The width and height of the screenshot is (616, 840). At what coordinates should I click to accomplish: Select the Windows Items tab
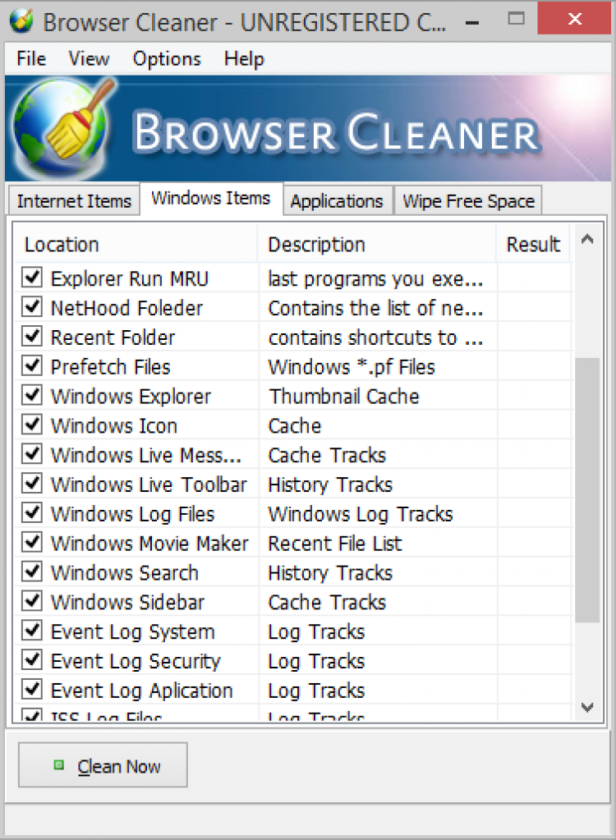coord(210,198)
